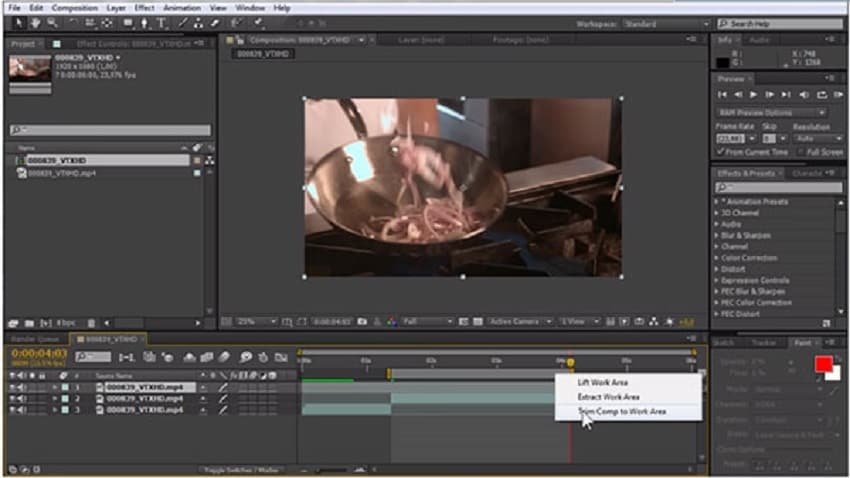The width and height of the screenshot is (850, 478).
Task: Click the red foreground color swatch
Action: point(823,364)
